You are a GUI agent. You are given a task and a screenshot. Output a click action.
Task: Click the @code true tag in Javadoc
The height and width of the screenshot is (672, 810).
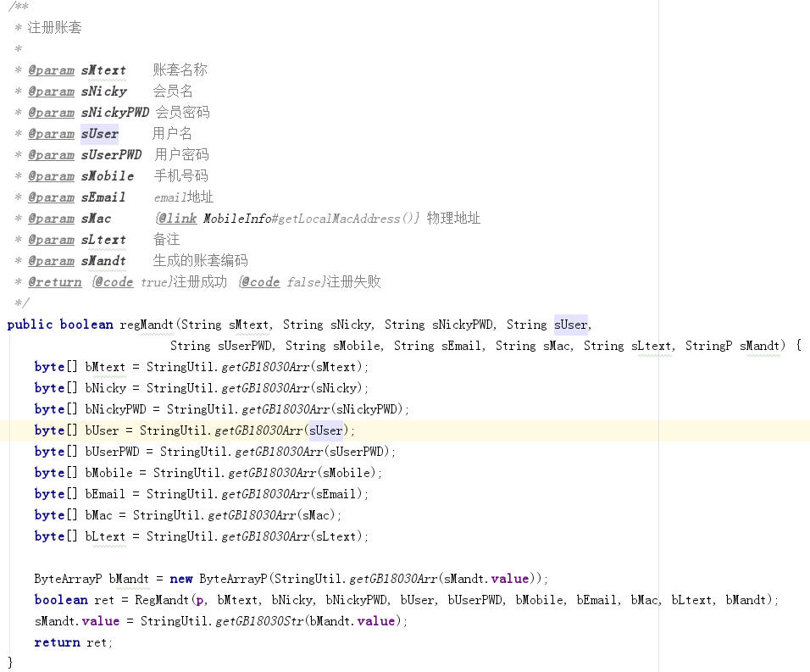(131, 282)
